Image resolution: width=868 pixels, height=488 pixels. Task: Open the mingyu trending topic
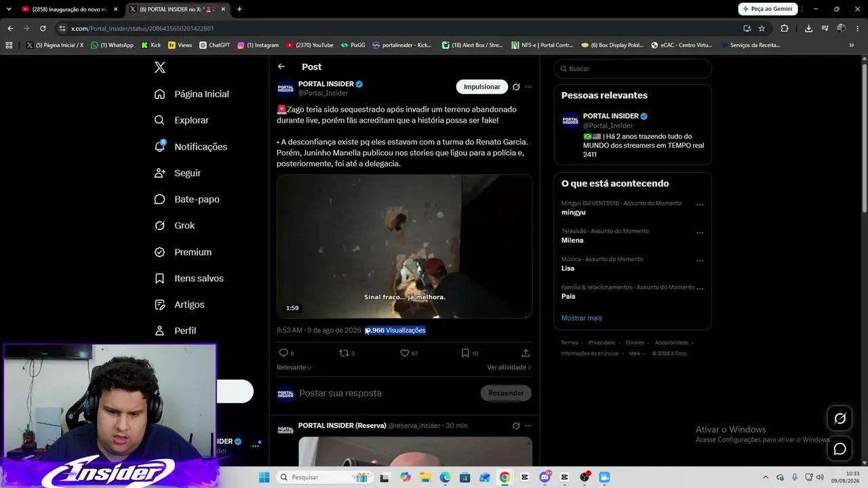[x=574, y=212]
